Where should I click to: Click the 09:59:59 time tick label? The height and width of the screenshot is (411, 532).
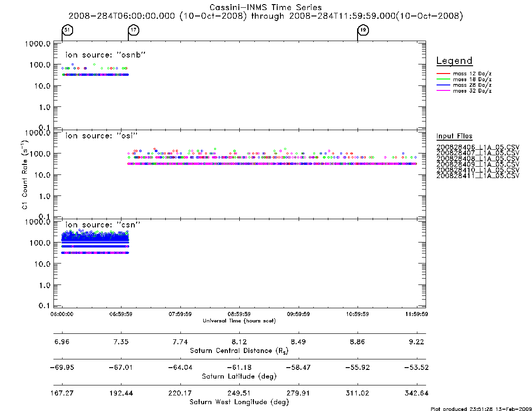pos(298,314)
